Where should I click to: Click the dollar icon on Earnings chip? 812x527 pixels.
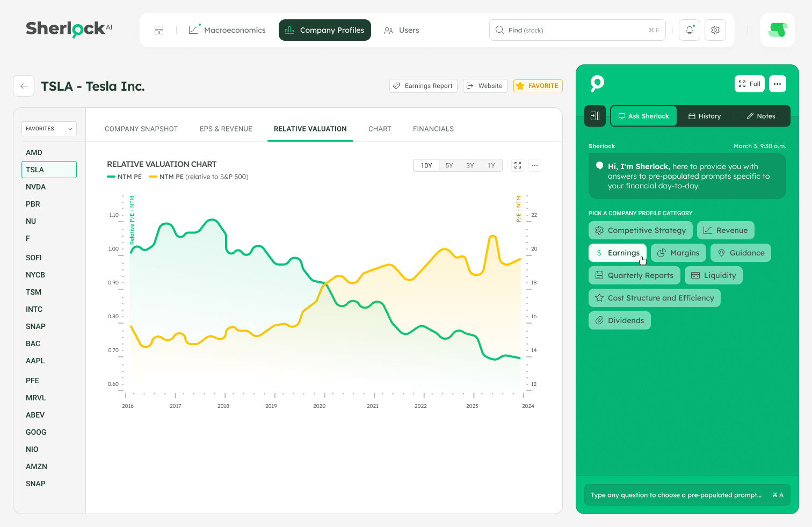(x=599, y=253)
